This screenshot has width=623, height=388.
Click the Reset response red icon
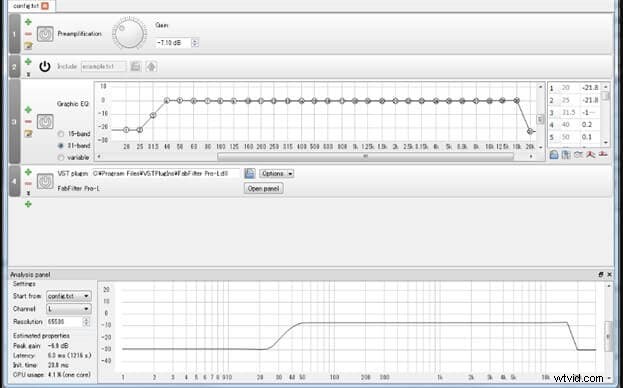click(x=603, y=154)
